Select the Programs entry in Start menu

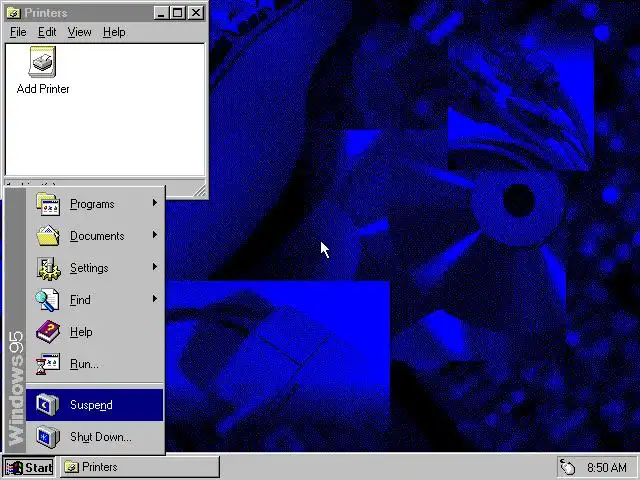(x=95, y=204)
